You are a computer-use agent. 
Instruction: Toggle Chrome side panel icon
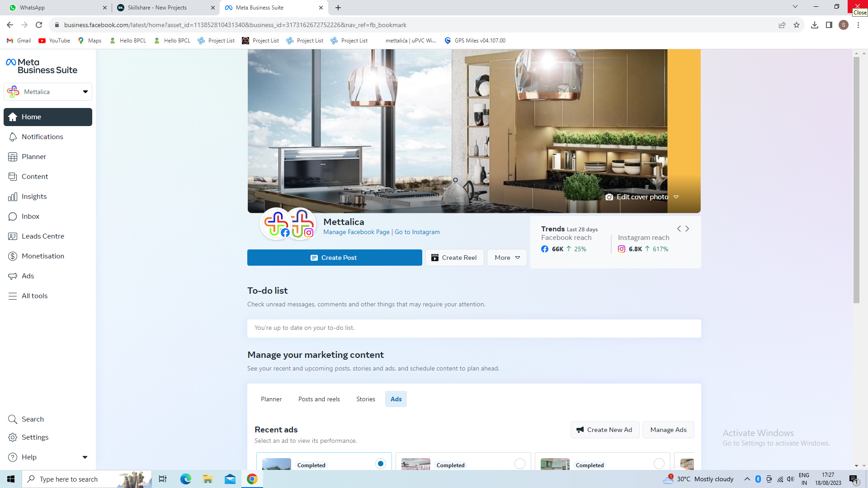pyautogui.click(x=829, y=25)
